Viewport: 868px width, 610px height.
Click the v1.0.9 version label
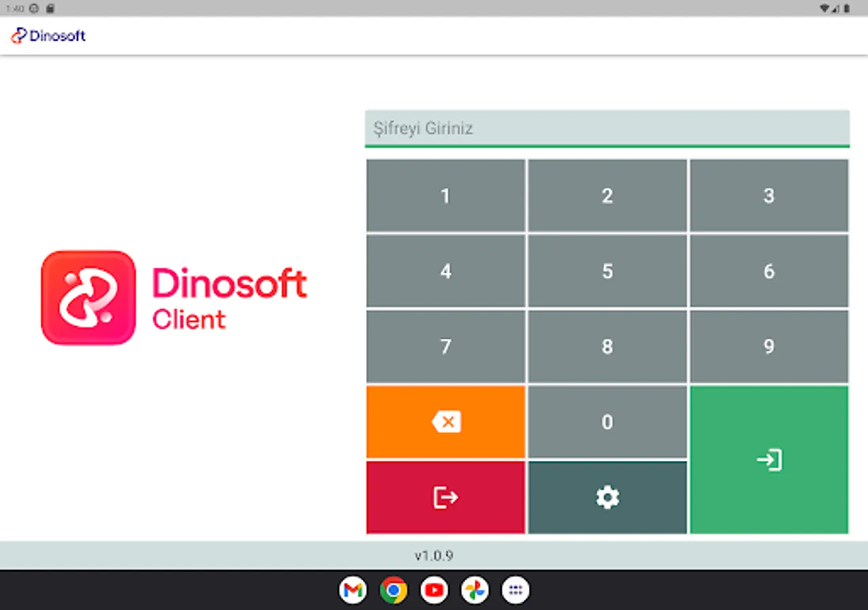tap(434, 555)
